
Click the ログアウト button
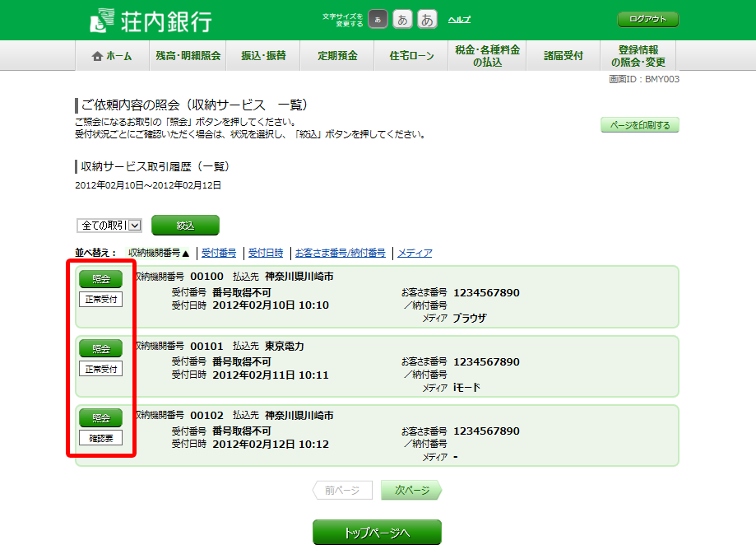tap(647, 19)
